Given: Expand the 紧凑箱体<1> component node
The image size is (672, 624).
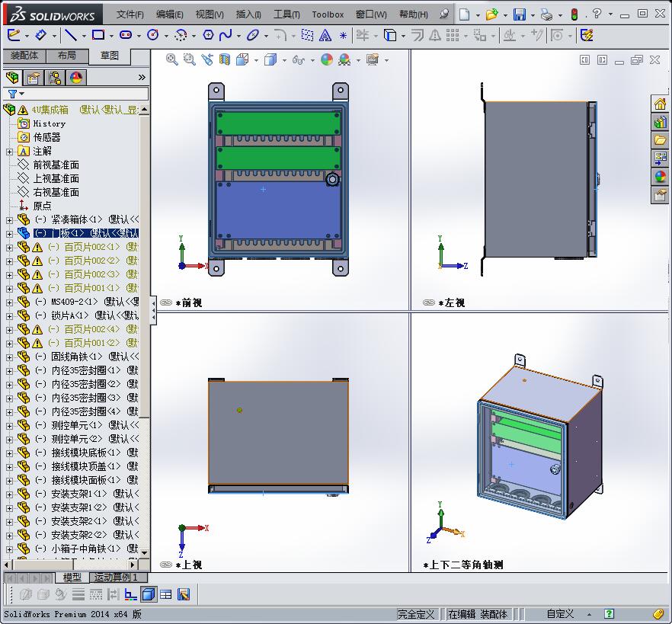Looking at the screenshot, I should click(x=9, y=220).
